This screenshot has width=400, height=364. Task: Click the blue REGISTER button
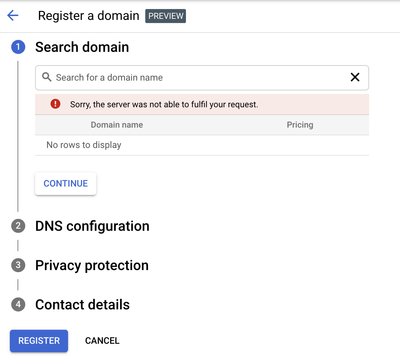tap(39, 341)
